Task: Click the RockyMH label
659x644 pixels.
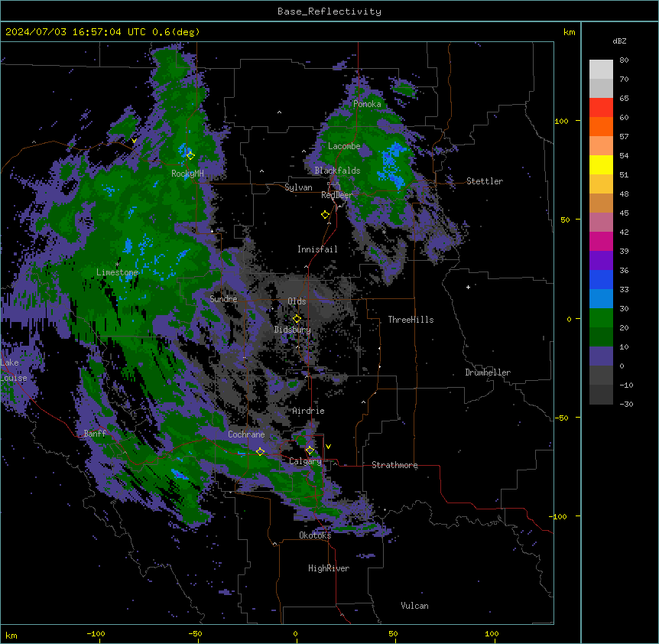Action: point(187,174)
